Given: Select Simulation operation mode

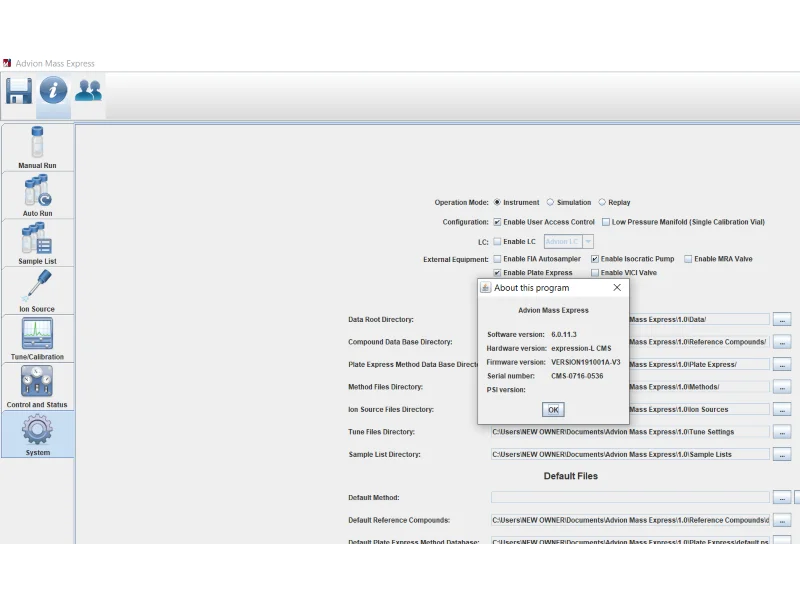Looking at the screenshot, I should pos(550,202).
